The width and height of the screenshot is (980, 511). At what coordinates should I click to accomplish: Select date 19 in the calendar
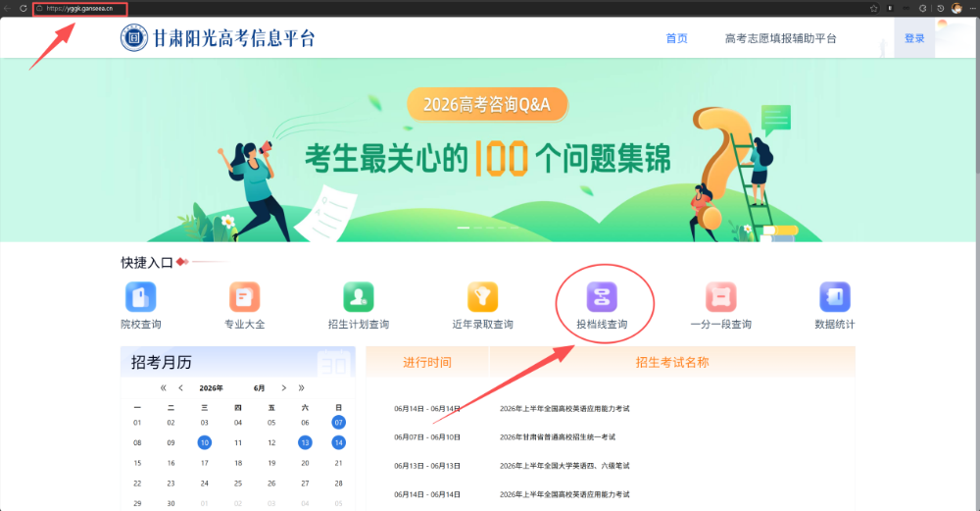271,463
